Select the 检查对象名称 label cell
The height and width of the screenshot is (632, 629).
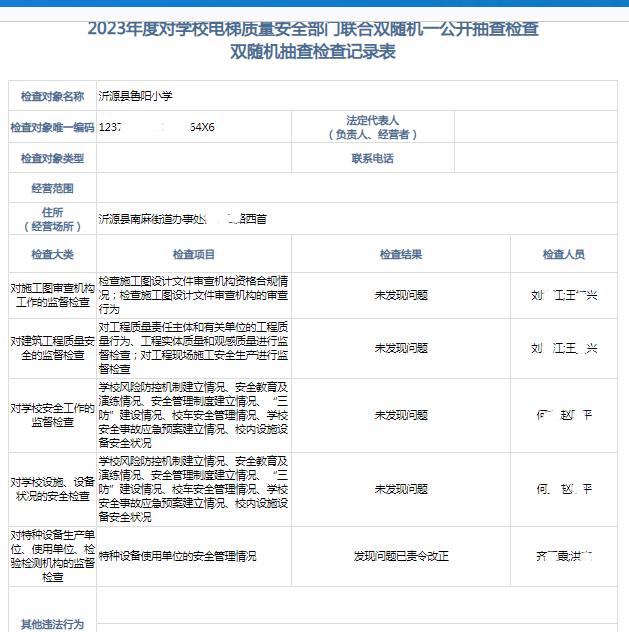pos(53,97)
